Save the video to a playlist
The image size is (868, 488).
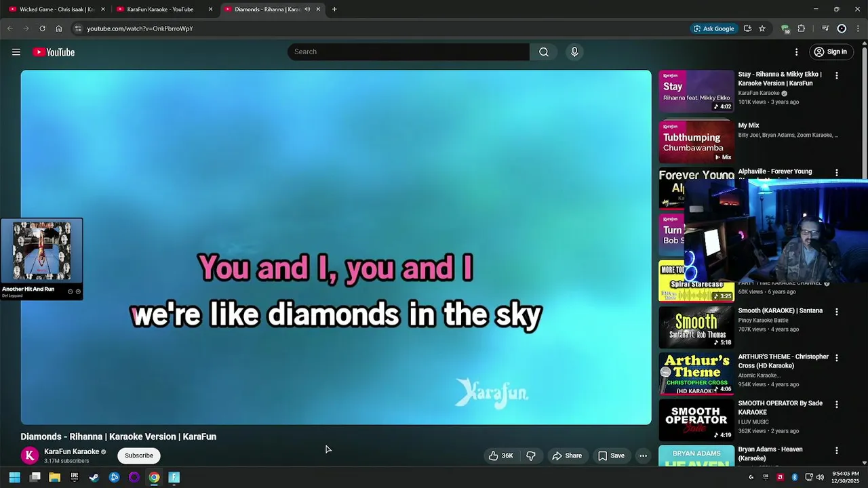click(x=611, y=455)
